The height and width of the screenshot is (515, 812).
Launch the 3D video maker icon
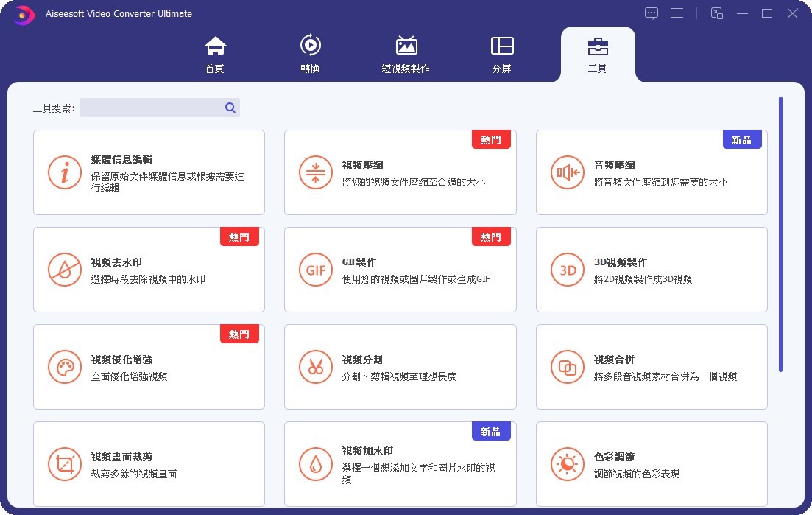tap(568, 270)
